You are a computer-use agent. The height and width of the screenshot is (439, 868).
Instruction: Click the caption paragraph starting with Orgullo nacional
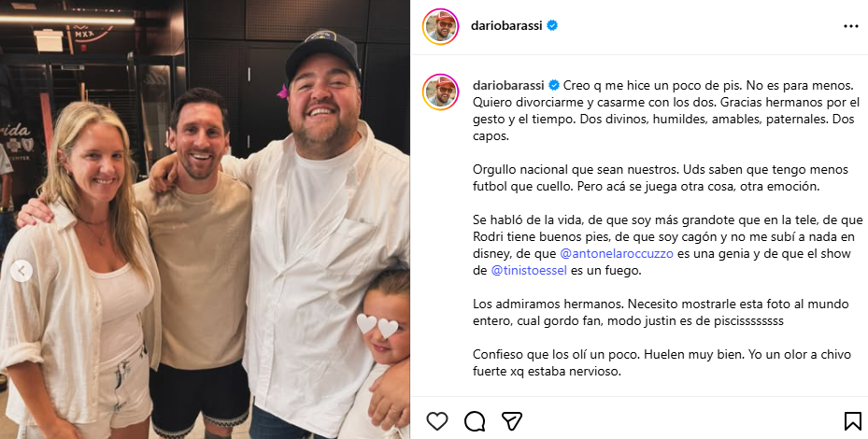coord(663,177)
